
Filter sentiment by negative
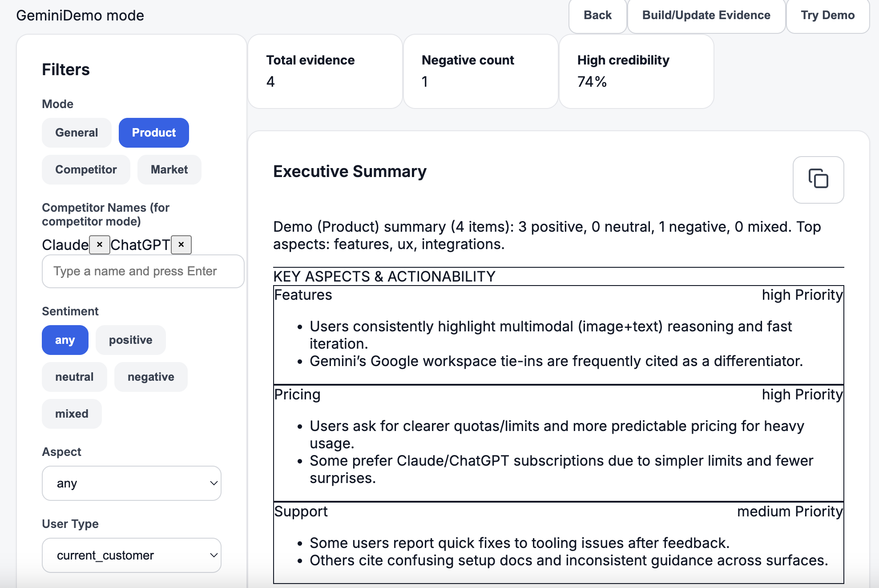click(x=151, y=377)
